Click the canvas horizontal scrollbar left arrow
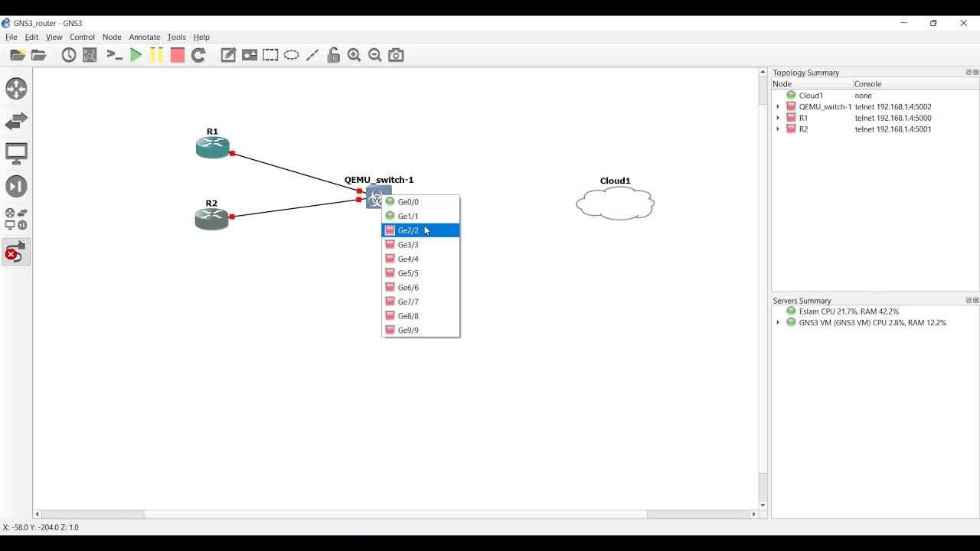 point(38,514)
